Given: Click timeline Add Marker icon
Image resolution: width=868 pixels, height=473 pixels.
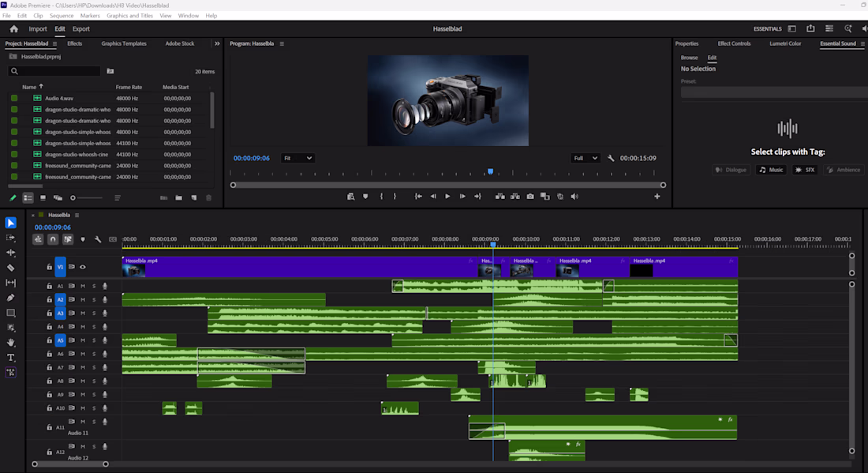Looking at the screenshot, I should (x=83, y=239).
